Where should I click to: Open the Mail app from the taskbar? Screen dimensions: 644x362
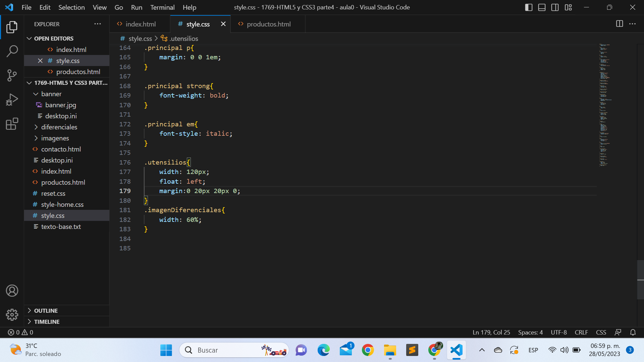346,350
